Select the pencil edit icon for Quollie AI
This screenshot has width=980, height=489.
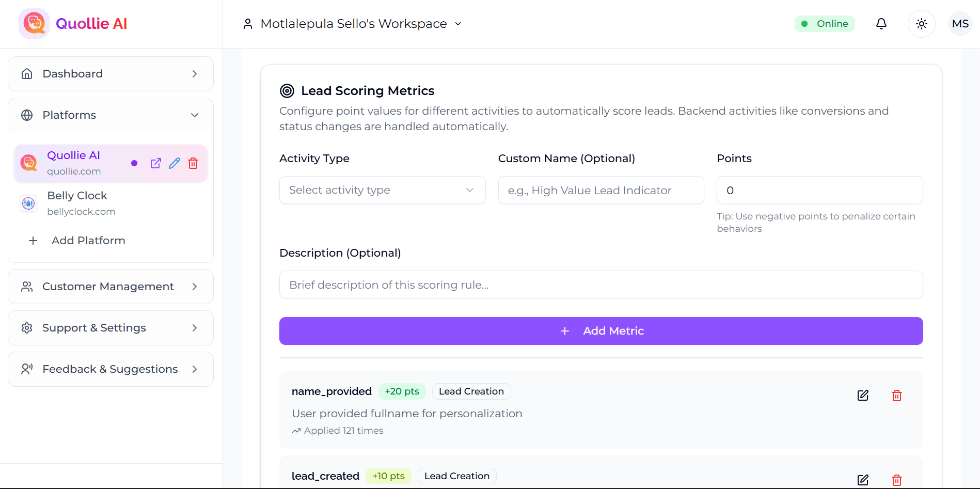[174, 163]
